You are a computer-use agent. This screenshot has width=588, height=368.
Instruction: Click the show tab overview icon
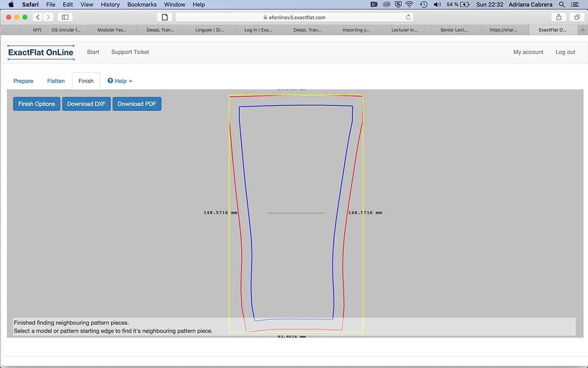577,17
